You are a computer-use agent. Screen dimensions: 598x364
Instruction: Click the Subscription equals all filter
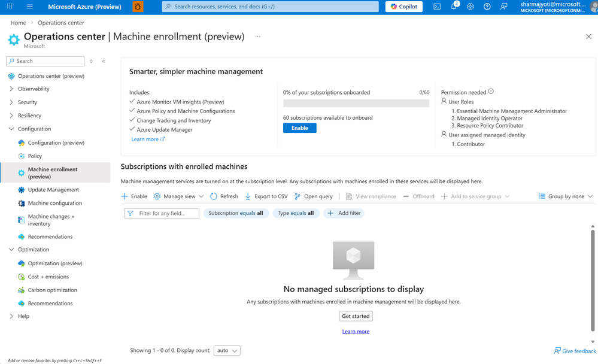236,213
